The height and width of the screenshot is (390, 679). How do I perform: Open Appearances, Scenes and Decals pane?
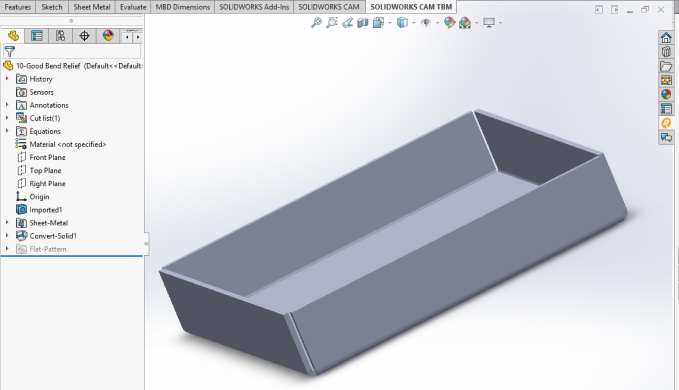(x=666, y=94)
